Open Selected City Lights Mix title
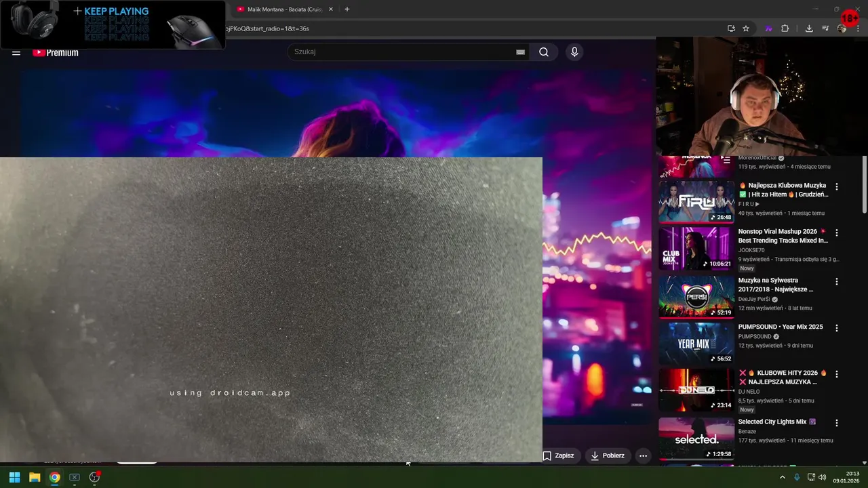The image size is (868, 488). (x=777, y=422)
